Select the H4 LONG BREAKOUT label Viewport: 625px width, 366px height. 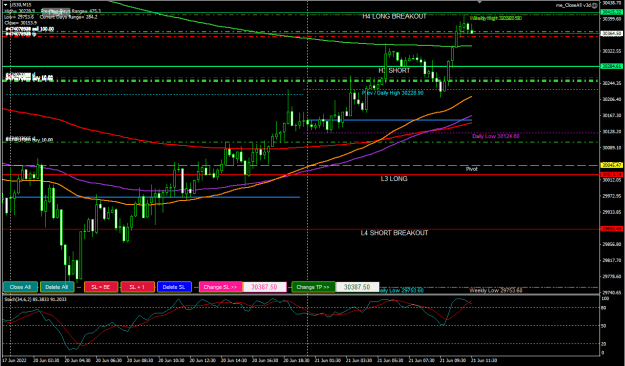pos(394,16)
